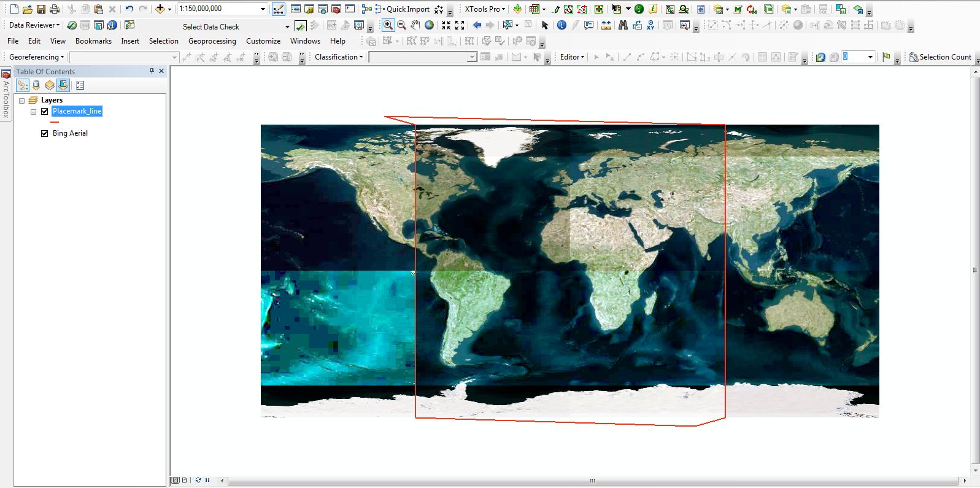Open the Selection menu
This screenshot has width=980, height=488.
point(164,41)
